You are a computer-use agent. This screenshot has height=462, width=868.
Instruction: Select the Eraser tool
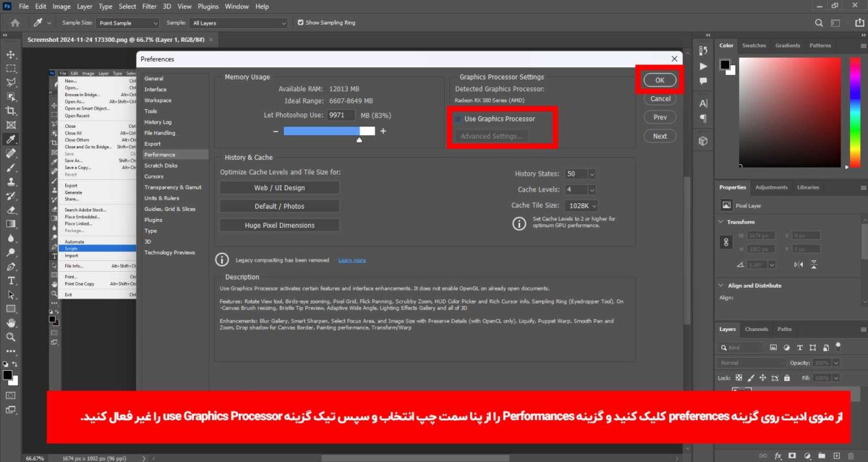point(11,210)
